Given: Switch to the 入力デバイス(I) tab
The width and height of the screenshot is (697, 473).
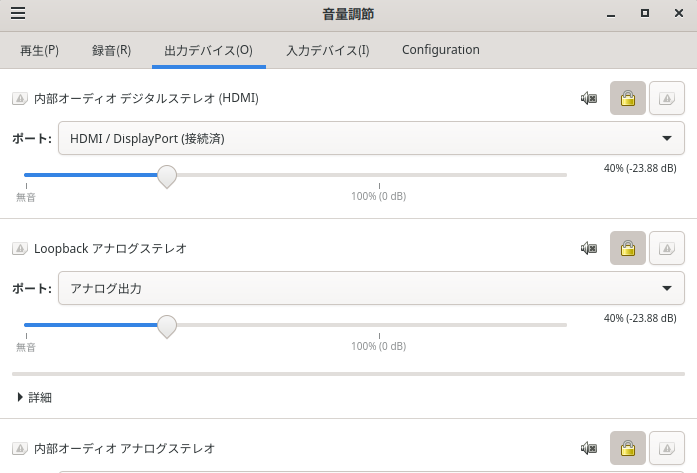Looking at the screenshot, I should [327, 50].
